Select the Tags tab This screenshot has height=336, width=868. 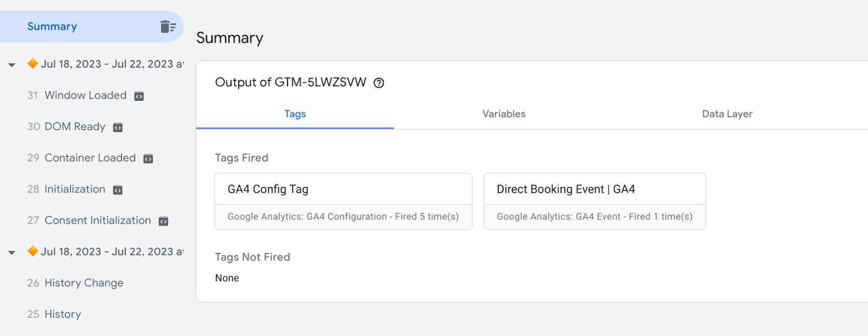(x=295, y=114)
